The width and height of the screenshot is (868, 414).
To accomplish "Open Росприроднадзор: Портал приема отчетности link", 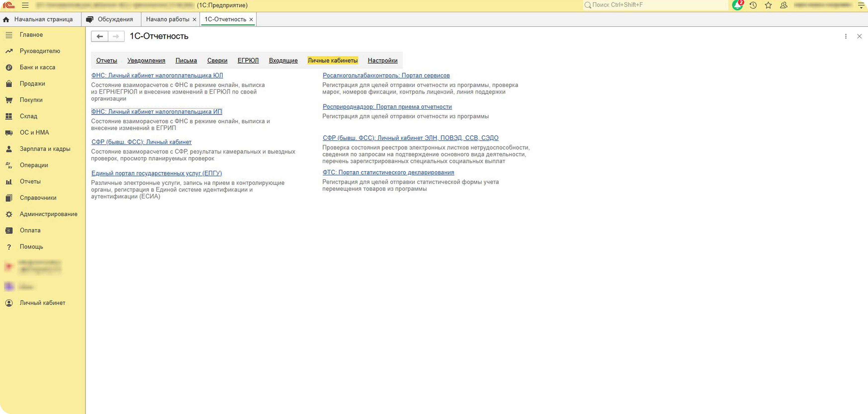I will [387, 107].
